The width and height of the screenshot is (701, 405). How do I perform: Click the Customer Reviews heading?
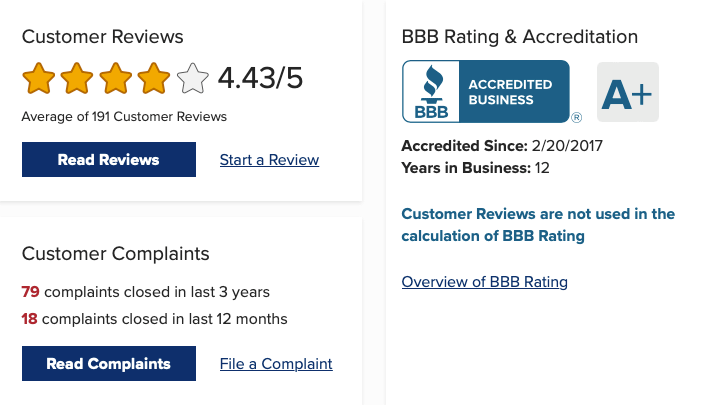pyautogui.click(x=103, y=37)
